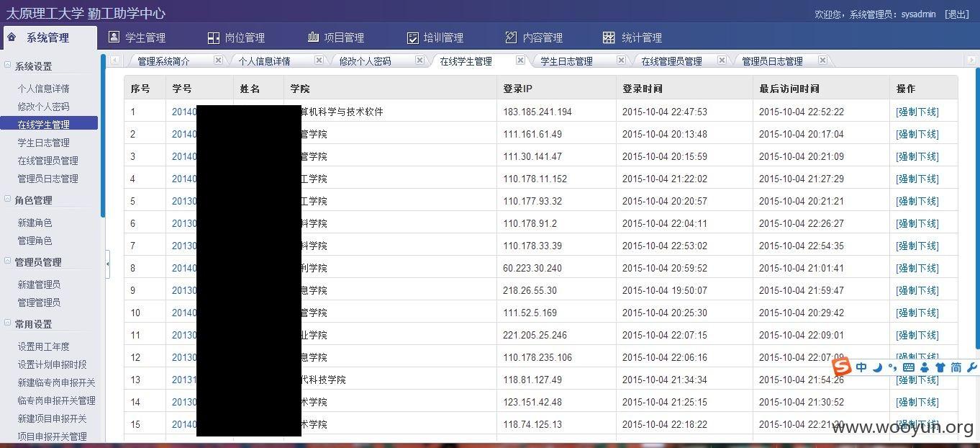Open 修改个人密码 in the sidebar

click(x=44, y=107)
